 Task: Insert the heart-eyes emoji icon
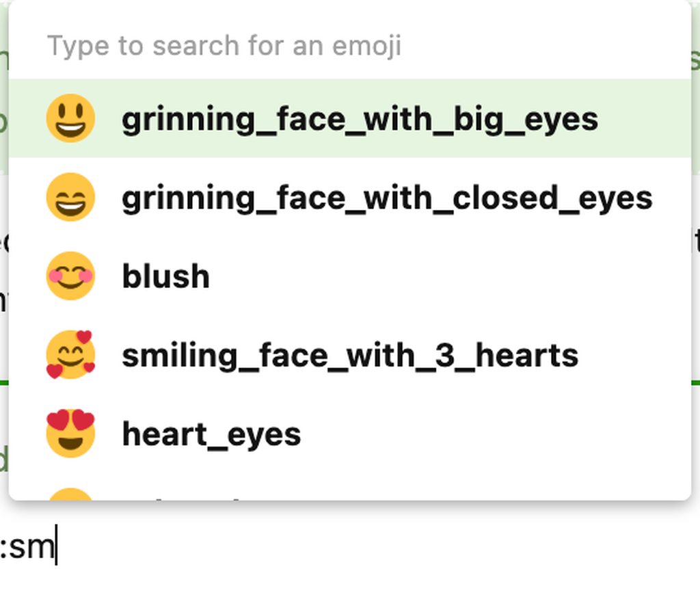[x=70, y=434]
